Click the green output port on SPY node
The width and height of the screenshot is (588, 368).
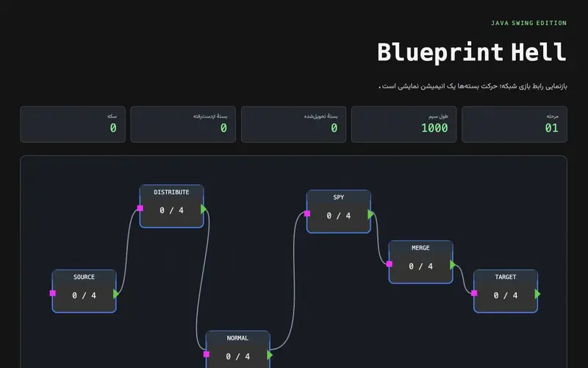coord(370,214)
